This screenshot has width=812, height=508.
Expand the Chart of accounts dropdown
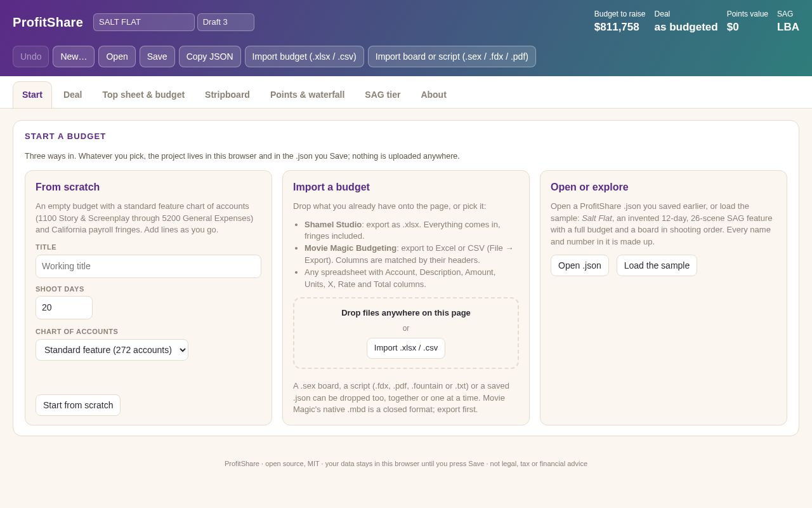(112, 350)
